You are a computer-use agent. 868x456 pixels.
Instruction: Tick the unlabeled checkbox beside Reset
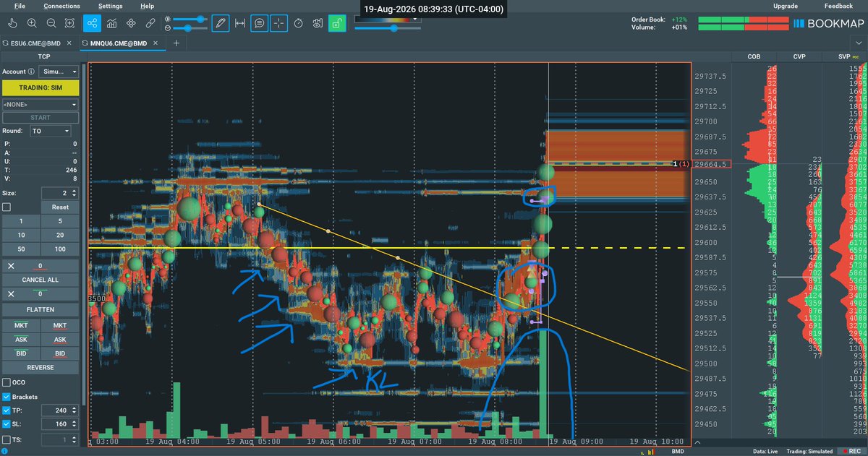coord(7,207)
